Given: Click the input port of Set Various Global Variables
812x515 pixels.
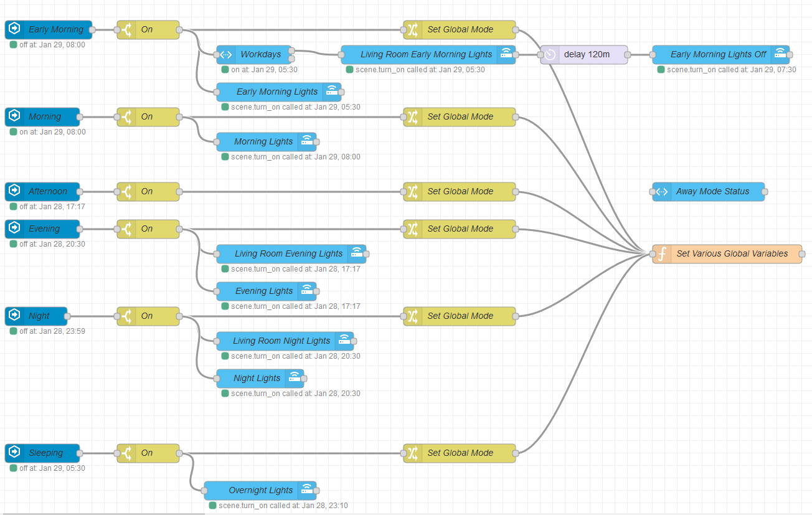Looking at the screenshot, I should pyautogui.click(x=653, y=253).
